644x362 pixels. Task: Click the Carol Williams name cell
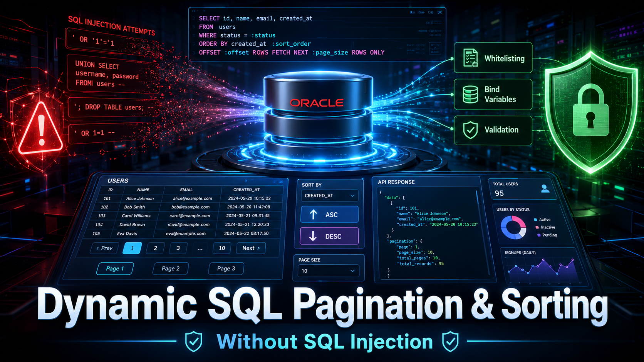136,216
